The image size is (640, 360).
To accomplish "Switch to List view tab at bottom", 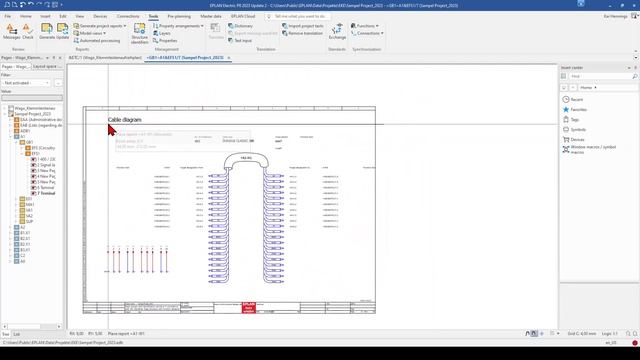I will pos(16,334).
